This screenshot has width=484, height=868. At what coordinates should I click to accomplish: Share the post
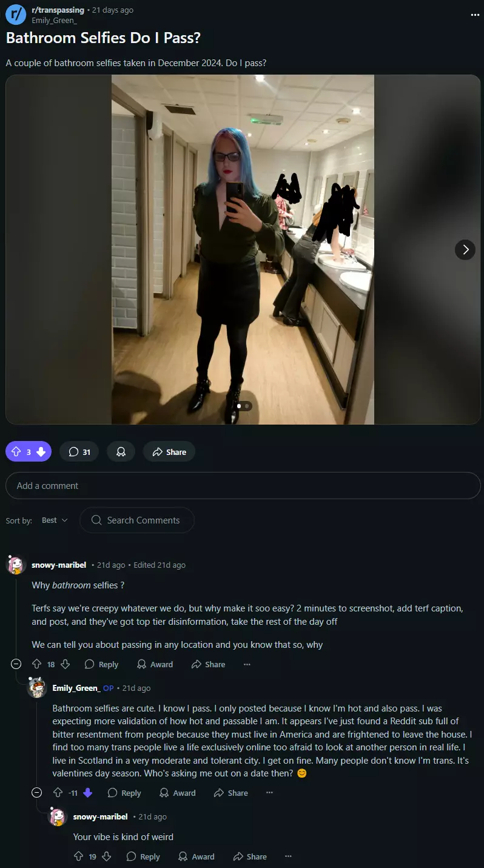[169, 452]
